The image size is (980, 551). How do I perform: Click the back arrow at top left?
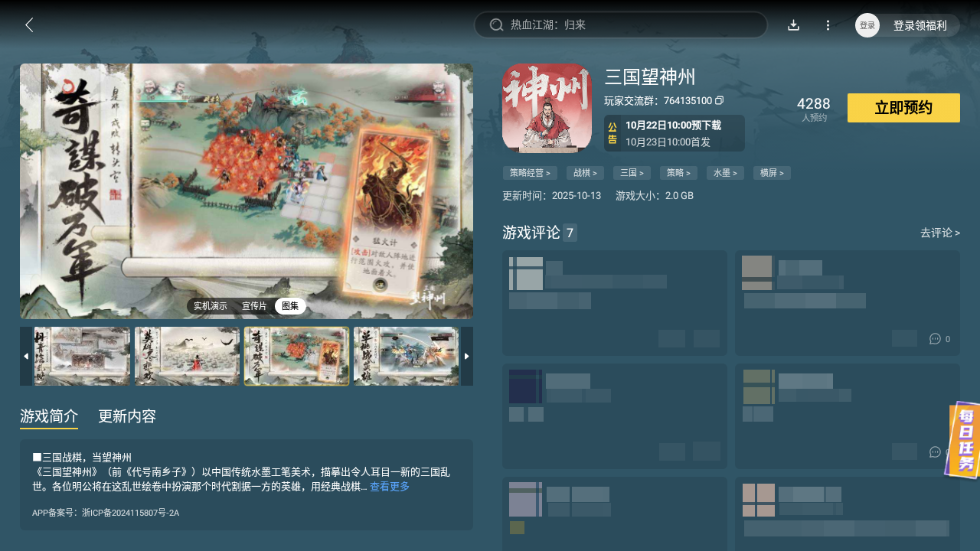pos(29,24)
